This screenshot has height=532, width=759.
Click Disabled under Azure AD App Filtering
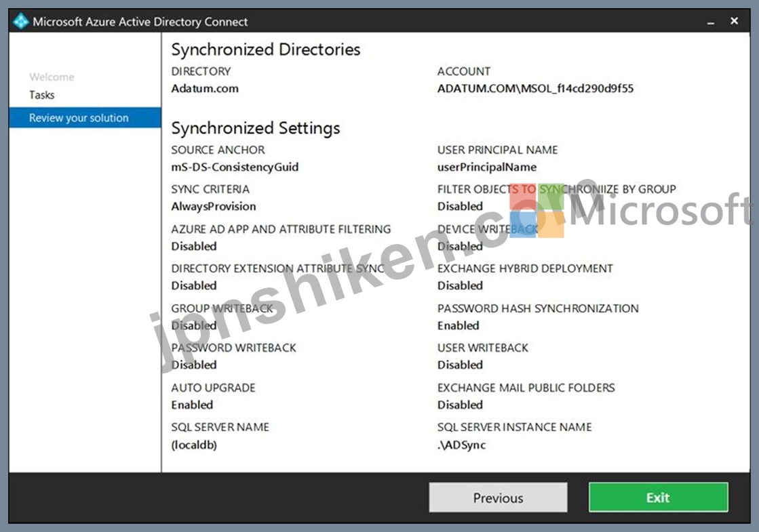[x=194, y=247]
